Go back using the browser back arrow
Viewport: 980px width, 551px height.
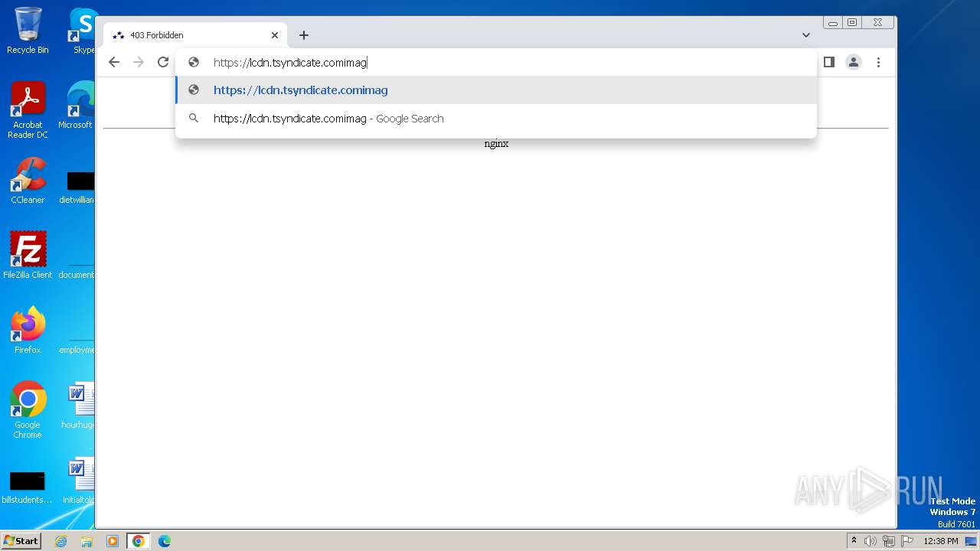114,62
